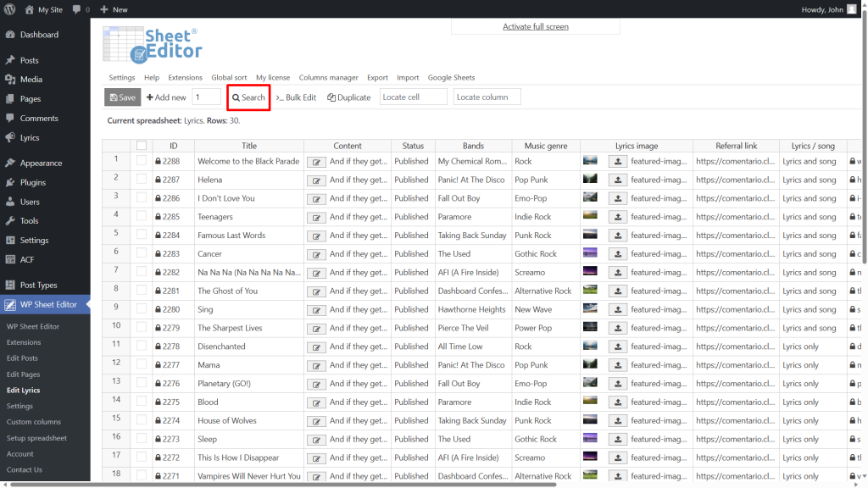Check the row for ID 2275 Blood

pyautogui.click(x=142, y=401)
